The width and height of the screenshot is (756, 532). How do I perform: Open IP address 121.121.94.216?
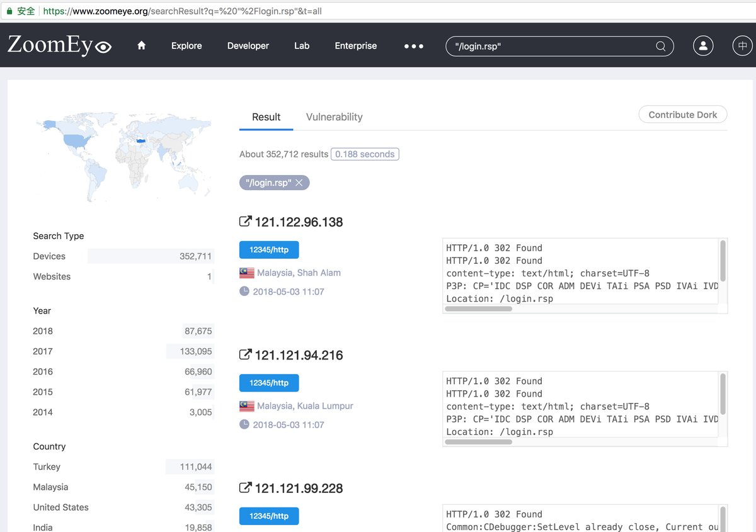[299, 355]
